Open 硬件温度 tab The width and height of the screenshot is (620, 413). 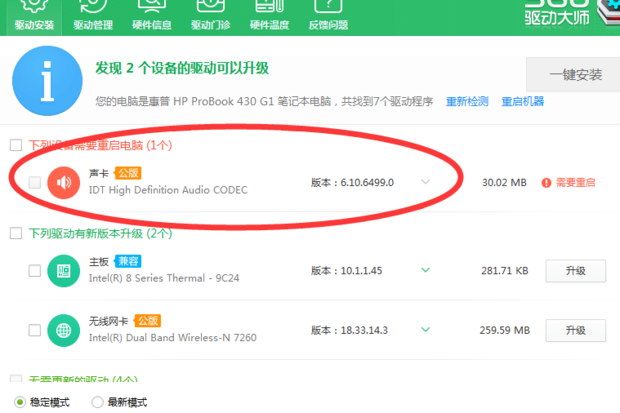coord(270,17)
